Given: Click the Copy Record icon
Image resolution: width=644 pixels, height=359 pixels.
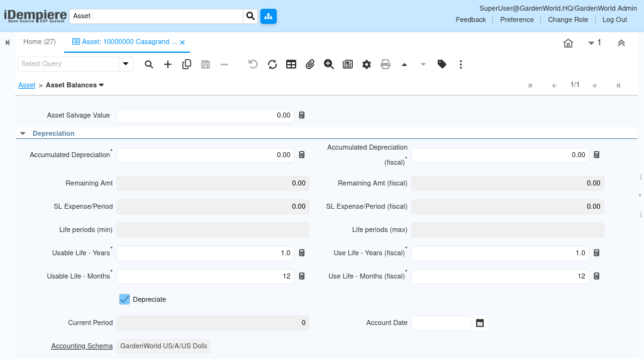Looking at the screenshot, I should click(x=187, y=64).
